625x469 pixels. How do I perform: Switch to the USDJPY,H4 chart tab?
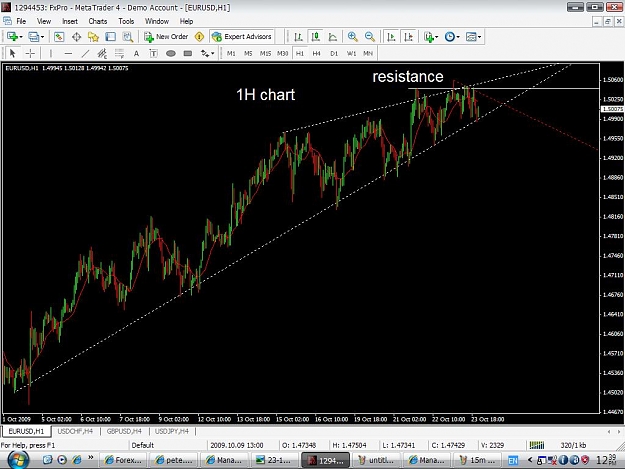[x=172, y=431]
